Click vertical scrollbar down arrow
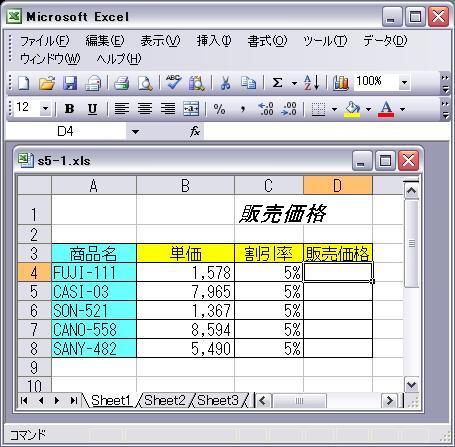This screenshot has width=455, height=447. click(411, 385)
